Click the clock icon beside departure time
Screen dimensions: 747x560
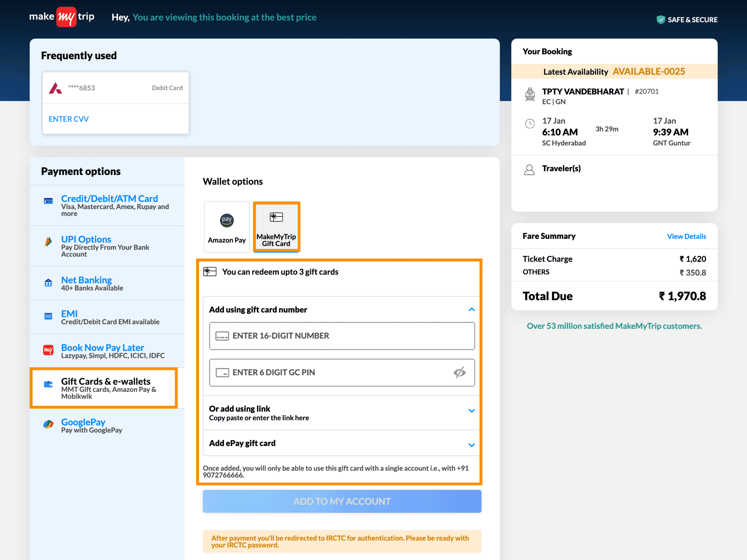point(530,123)
